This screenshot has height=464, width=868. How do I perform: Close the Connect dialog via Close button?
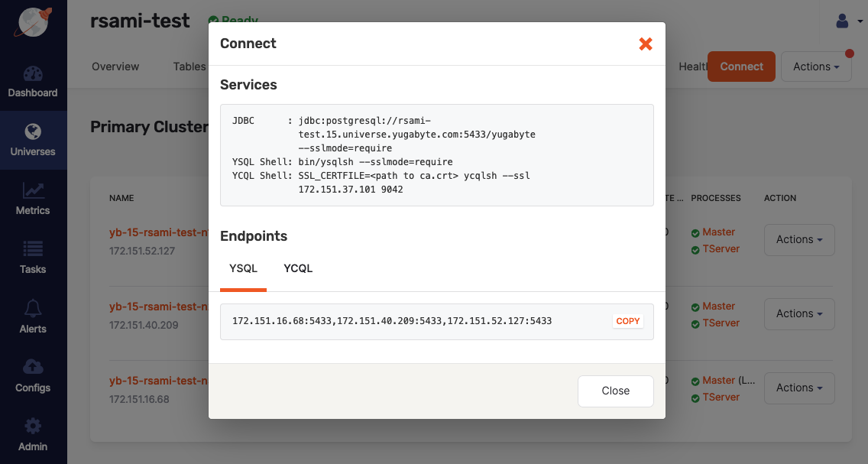615,391
